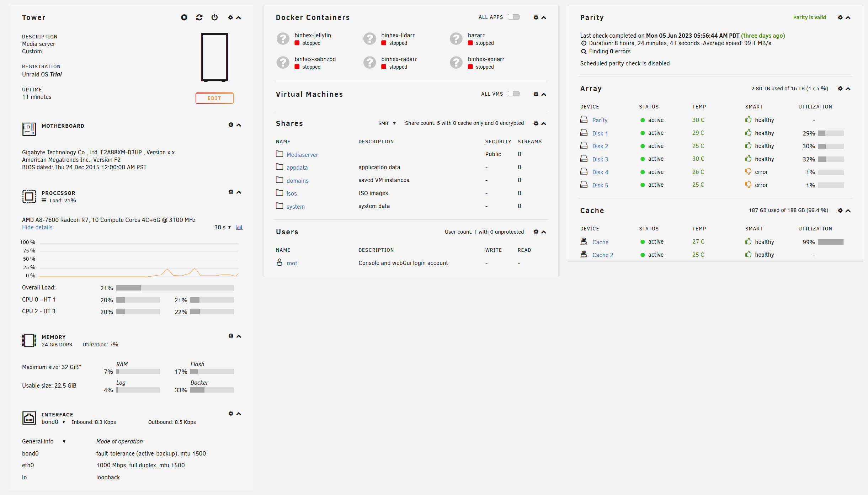This screenshot has height=495, width=868.
Task: Toggle the ALL APPS switch
Action: (513, 17)
